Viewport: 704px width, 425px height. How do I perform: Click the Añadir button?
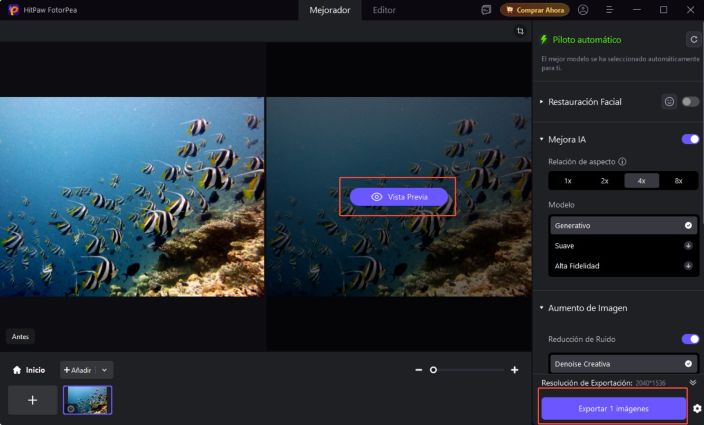78,370
